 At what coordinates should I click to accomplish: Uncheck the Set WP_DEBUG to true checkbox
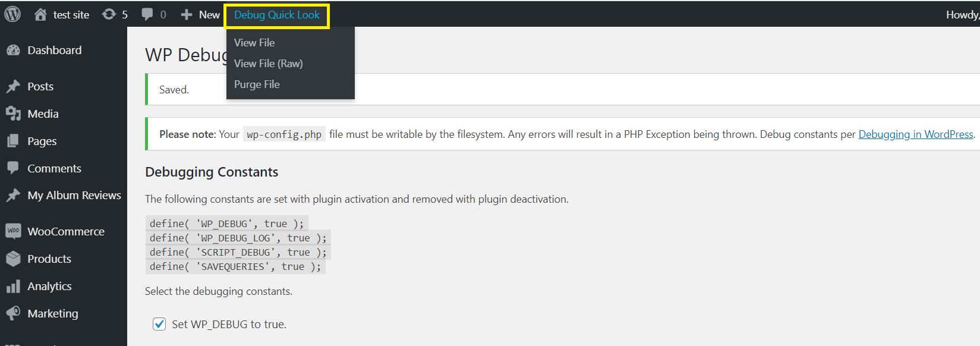(159, 324)
